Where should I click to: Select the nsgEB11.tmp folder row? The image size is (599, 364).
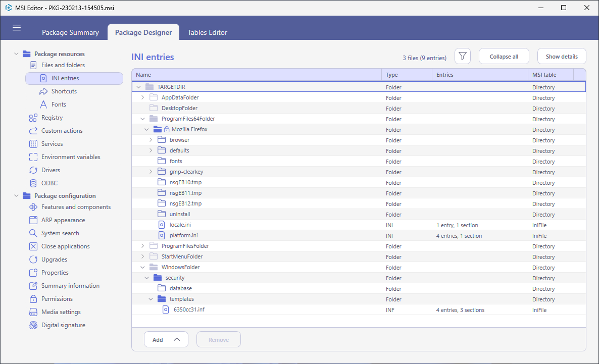(x=359, y=193)
